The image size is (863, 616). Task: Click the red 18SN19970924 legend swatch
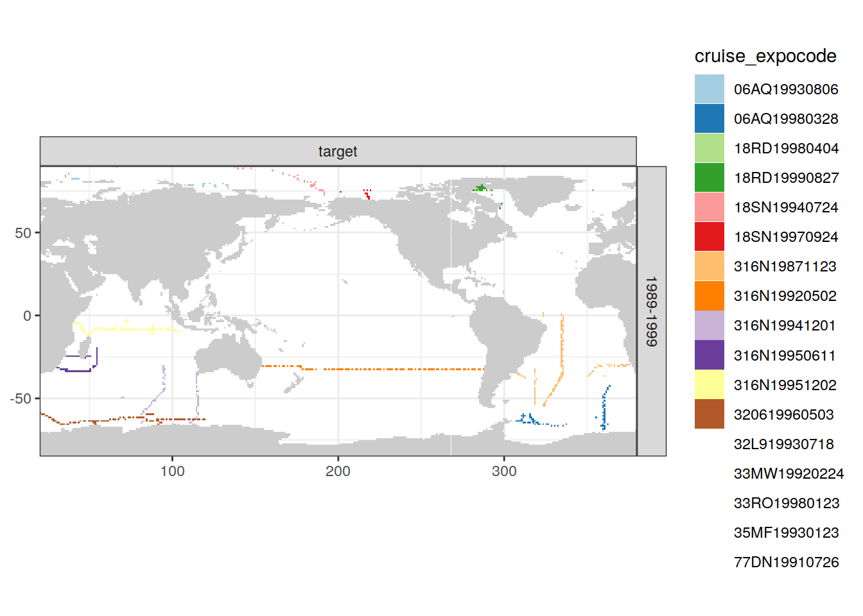(x=709, y=237)
